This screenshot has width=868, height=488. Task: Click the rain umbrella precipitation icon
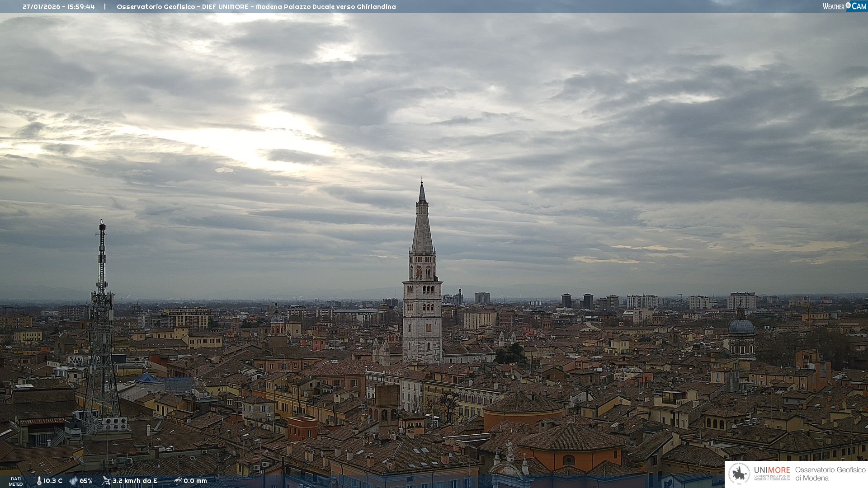click(x=178, y=481)
